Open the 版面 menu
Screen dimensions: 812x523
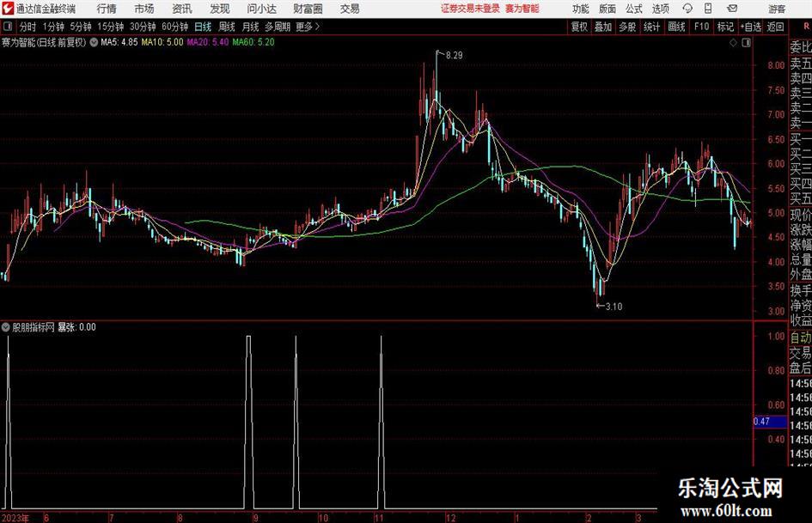click(x=607, y=9)
